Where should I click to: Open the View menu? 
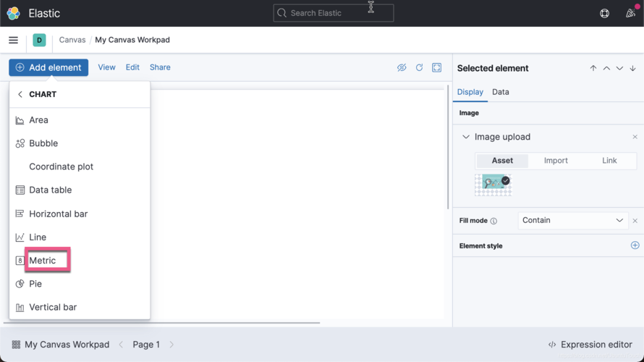(106, 67)
